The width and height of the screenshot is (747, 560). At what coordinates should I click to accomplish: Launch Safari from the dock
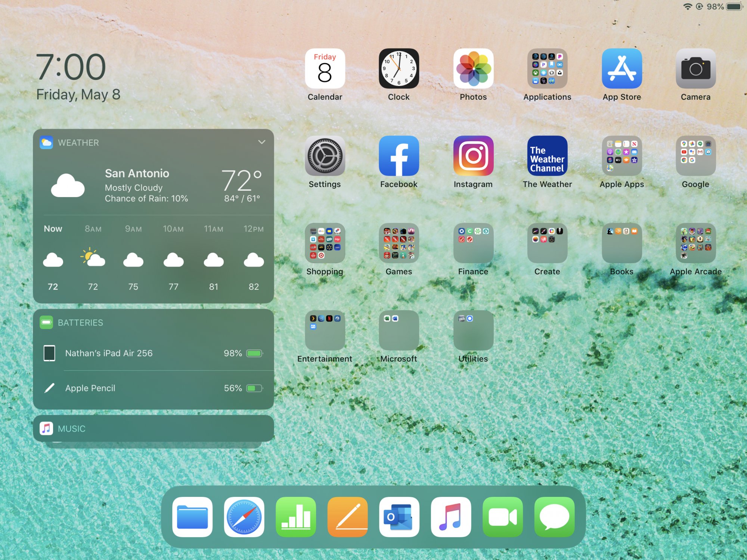[245, 517]
